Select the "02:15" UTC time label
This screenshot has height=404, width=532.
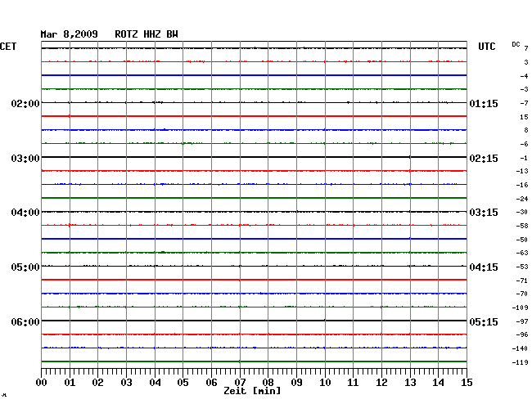click(484, 159)
